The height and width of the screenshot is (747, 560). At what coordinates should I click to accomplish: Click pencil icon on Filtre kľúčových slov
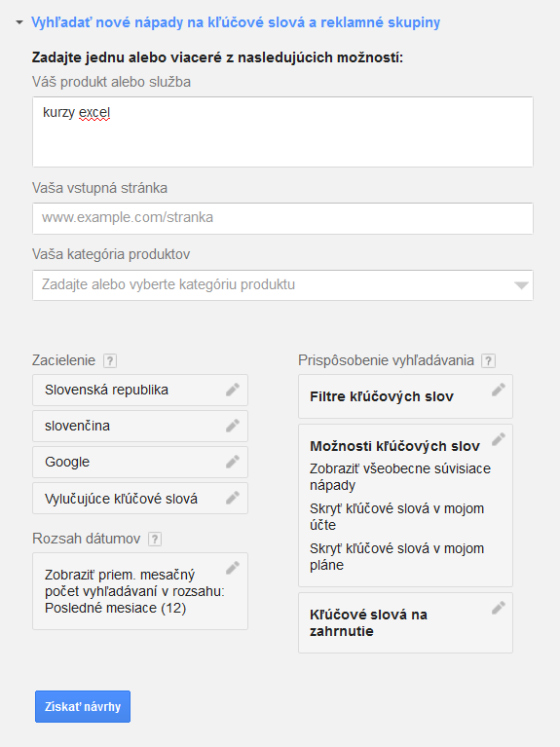click(499, 390)
